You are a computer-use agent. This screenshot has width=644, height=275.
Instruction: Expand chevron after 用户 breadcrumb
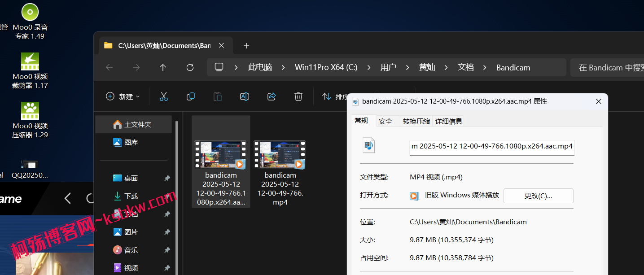point(407,67)
